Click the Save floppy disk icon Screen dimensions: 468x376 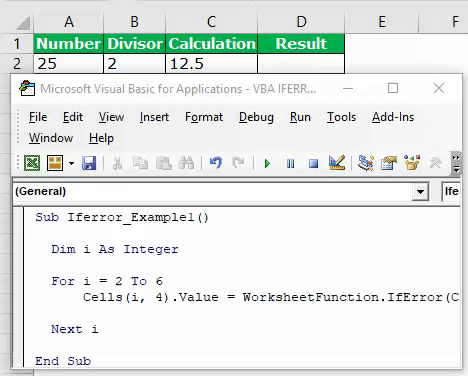[x=89, y=163]
